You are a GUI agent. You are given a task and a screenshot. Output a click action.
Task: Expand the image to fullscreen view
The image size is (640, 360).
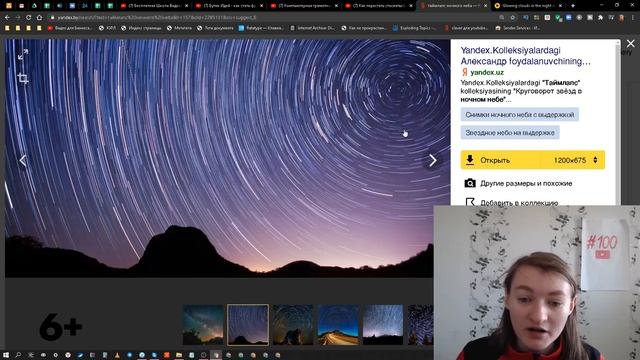[x=23, y=54]
